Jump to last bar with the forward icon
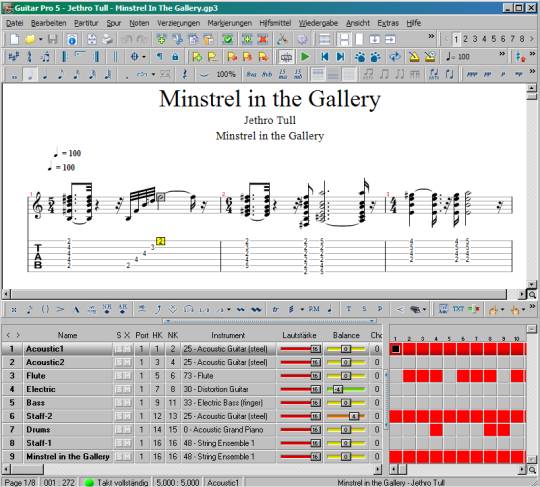Screen dimensions: 540x487 click(x=340, y=57)
